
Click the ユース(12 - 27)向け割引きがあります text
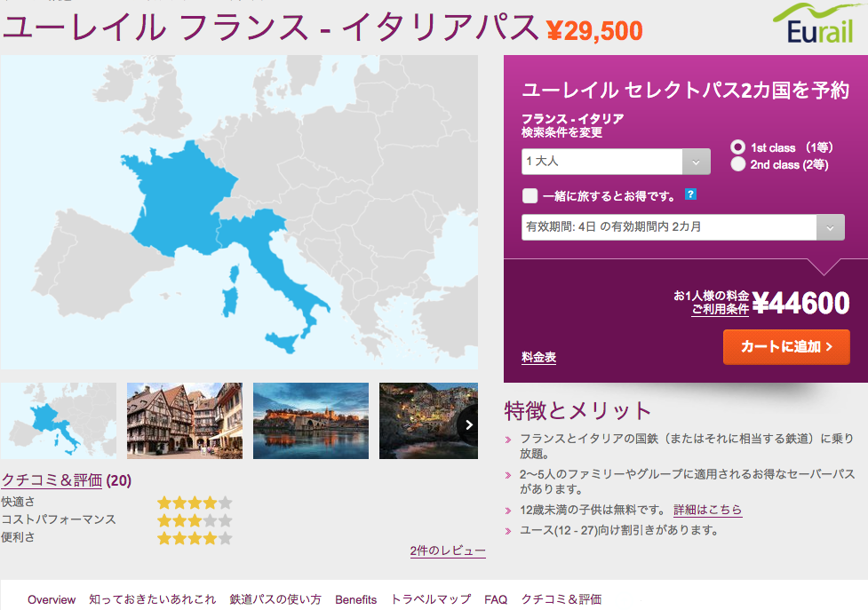pos(619,530)
